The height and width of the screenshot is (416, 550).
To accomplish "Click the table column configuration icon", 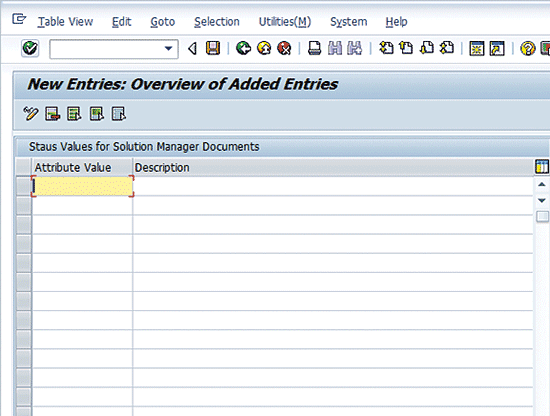I will point(542,167).
